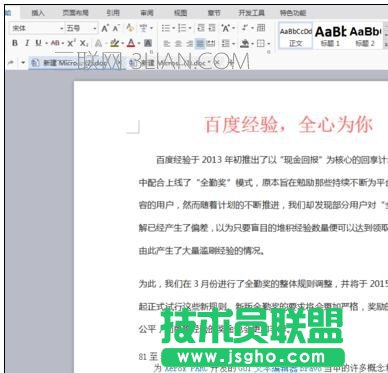
Task: Click the line 由此产生了大量滥刷经验的情况
Action: click(202, 250)
